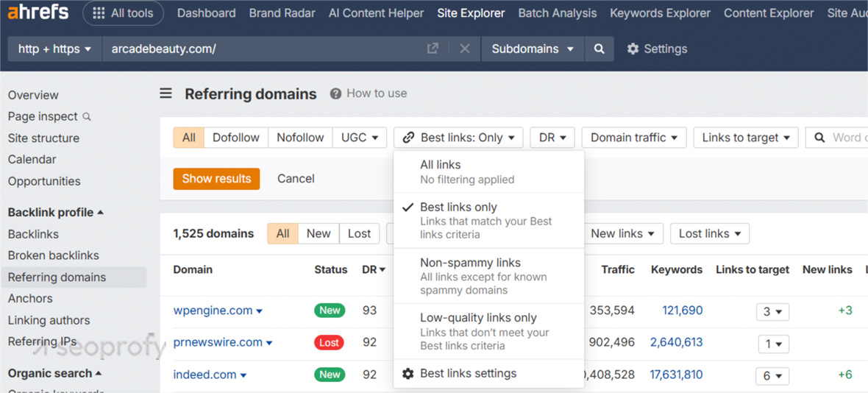Image resolution: width=868 pixels, height=393 pixels.
Task: Open the New links dropdown
Action: point(623,233)
